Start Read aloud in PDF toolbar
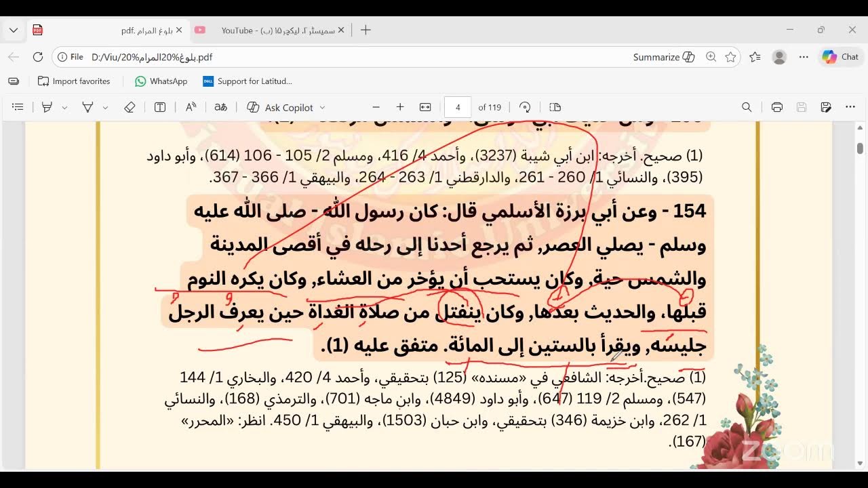Image resolution: width=868 pixels, height=488 pixels. [191, 107]
